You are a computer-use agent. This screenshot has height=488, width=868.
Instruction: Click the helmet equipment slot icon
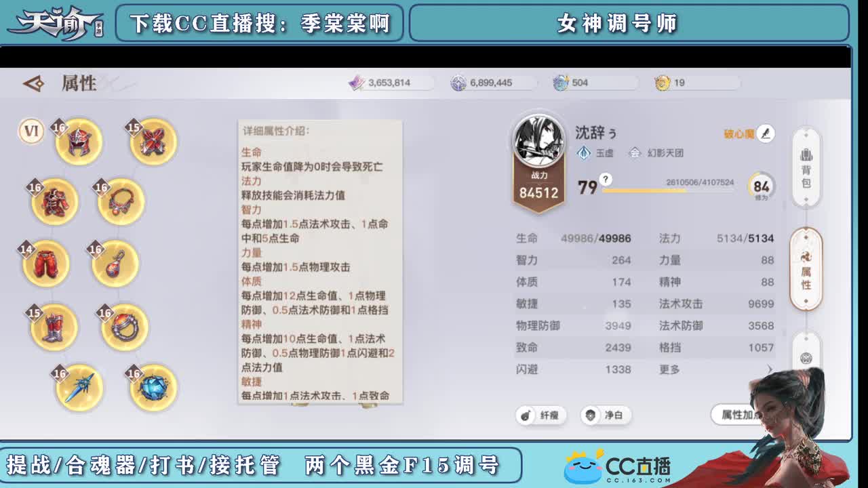(x=78, y=140)
